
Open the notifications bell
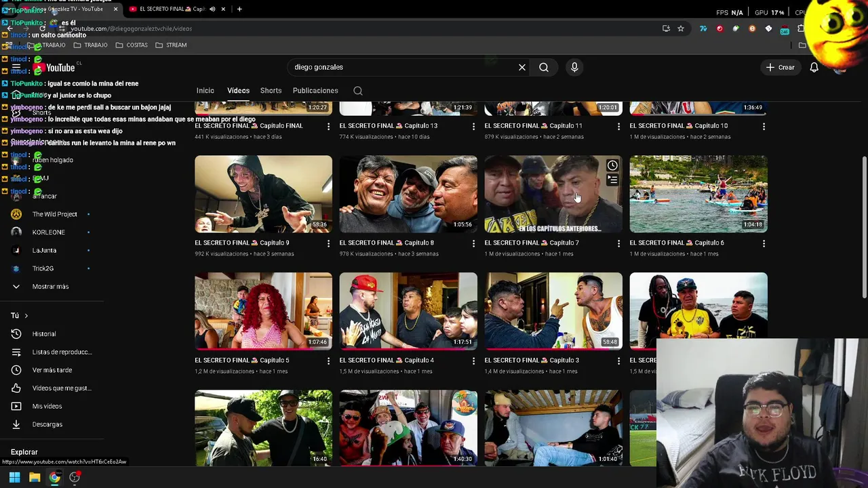click(x=814, y=67)
